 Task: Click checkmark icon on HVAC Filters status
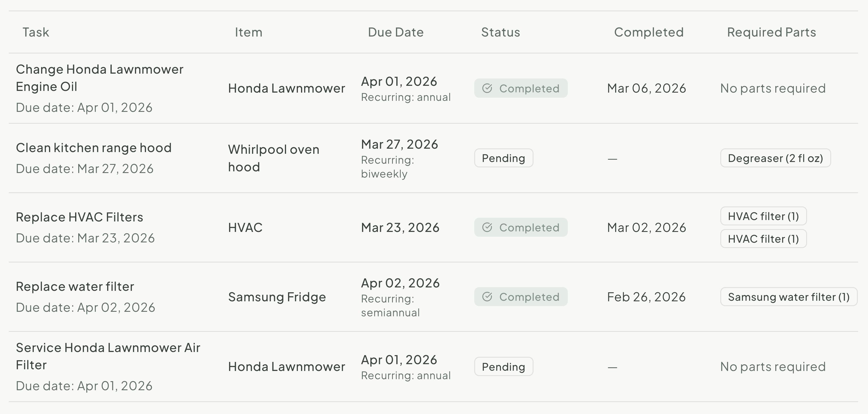pos(487,228)
